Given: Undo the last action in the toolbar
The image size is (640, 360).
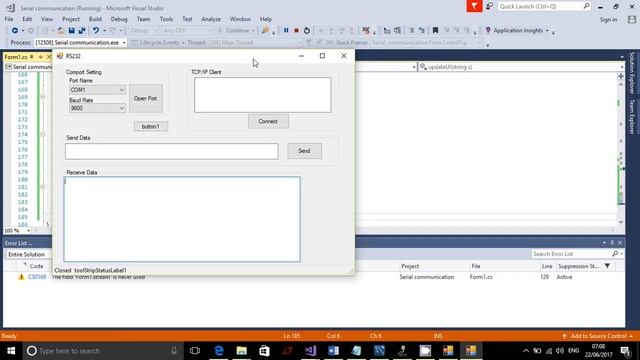Looking at the screenshot, I should pos(96,31).
